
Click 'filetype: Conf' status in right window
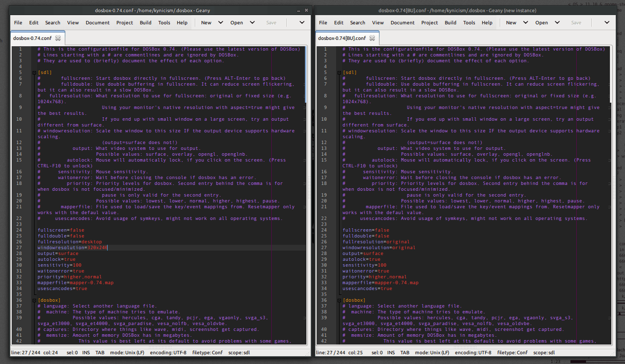[512, 353]
